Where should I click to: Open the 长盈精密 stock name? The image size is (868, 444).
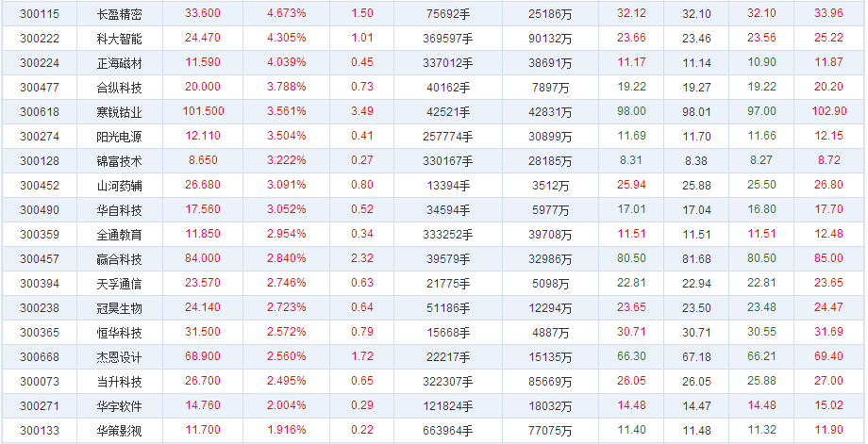[119, 14]
